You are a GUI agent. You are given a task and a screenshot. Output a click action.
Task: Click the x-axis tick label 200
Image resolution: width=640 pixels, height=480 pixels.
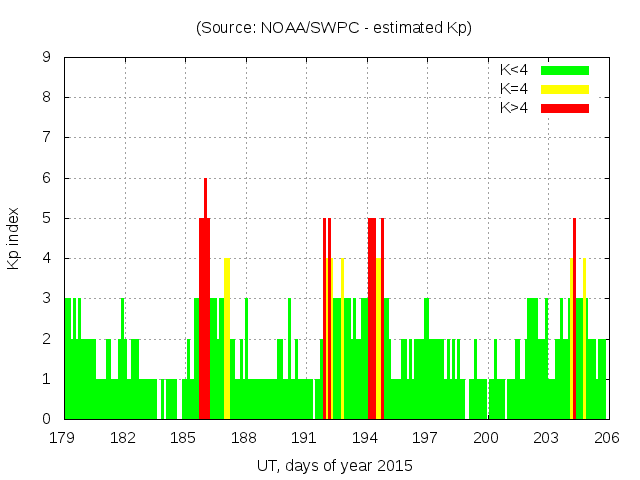click(486, 437)
